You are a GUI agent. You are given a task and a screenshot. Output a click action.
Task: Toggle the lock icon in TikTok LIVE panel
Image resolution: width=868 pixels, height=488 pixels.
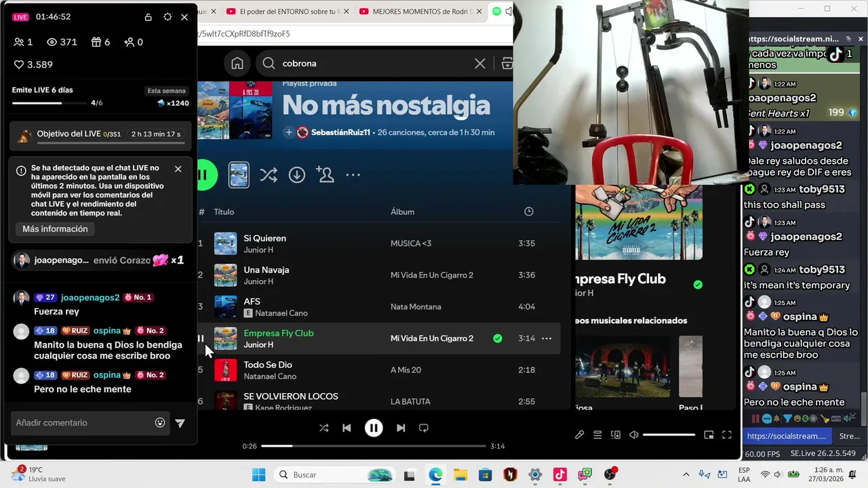tap(148, 17)
